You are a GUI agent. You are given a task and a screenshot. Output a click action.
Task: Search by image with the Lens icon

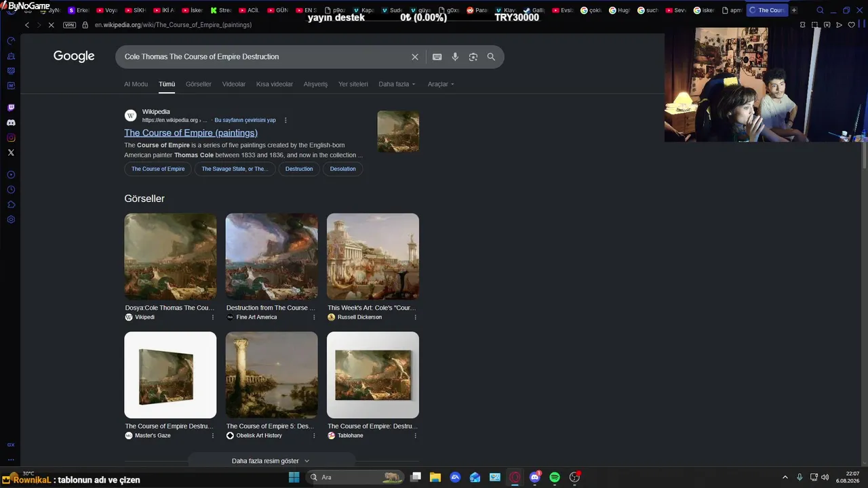(473, 57)
